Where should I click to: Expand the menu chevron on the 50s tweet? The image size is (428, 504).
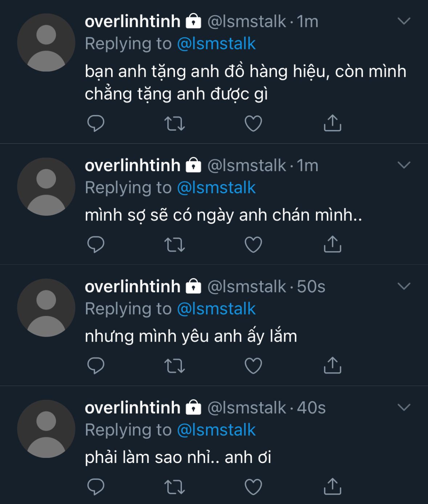pos(404,286)
